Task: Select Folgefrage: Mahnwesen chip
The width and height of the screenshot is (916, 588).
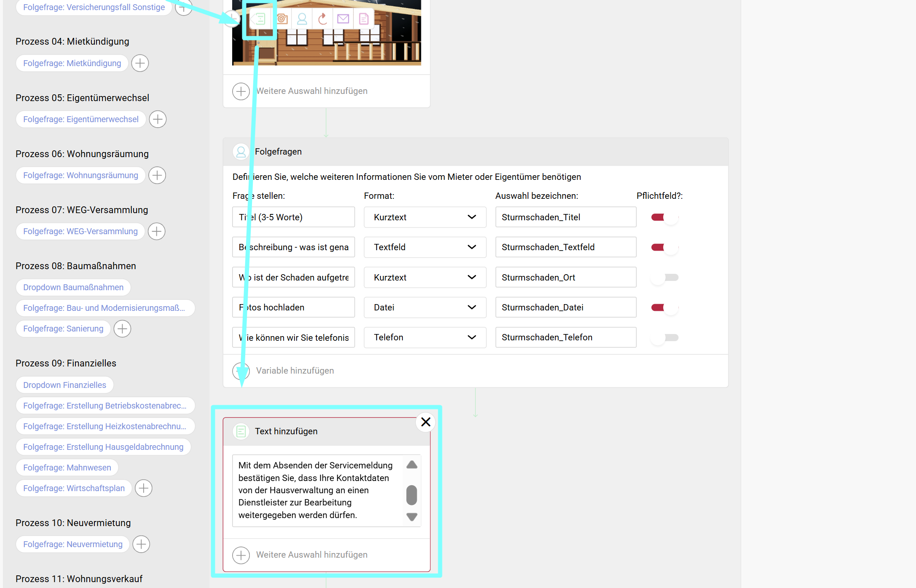Action: (67, 468)
